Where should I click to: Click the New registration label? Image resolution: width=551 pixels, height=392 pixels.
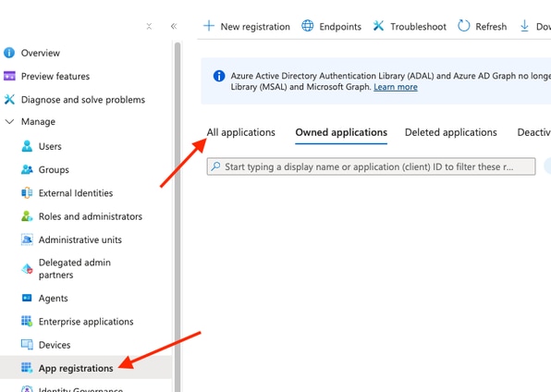coord(255,27)
